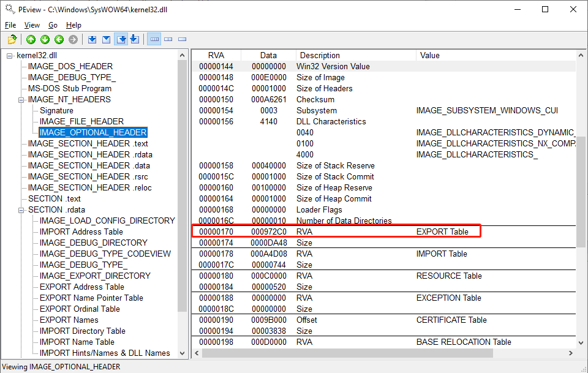Image resolution: width=588 pixels, height=373 pixels.
Task: Click the highlighted blue down-arrow toolbar icon
Action: (x=121, y=40)
